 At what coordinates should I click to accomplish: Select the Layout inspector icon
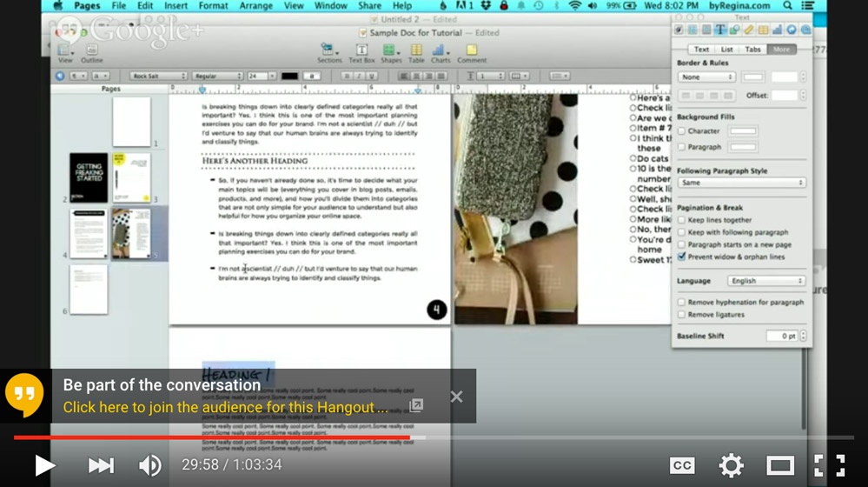pyautogui.click(x=692, y=30)
